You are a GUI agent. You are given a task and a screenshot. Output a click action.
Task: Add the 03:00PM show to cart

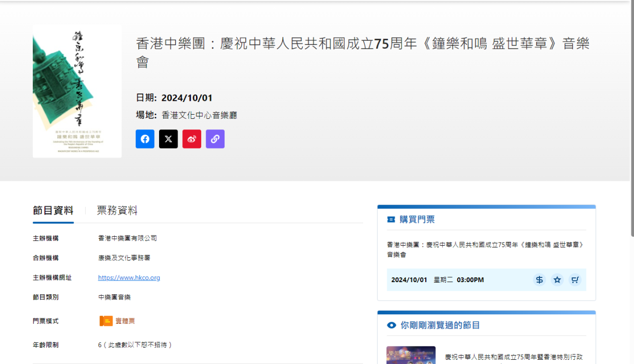tap(575, 280)
